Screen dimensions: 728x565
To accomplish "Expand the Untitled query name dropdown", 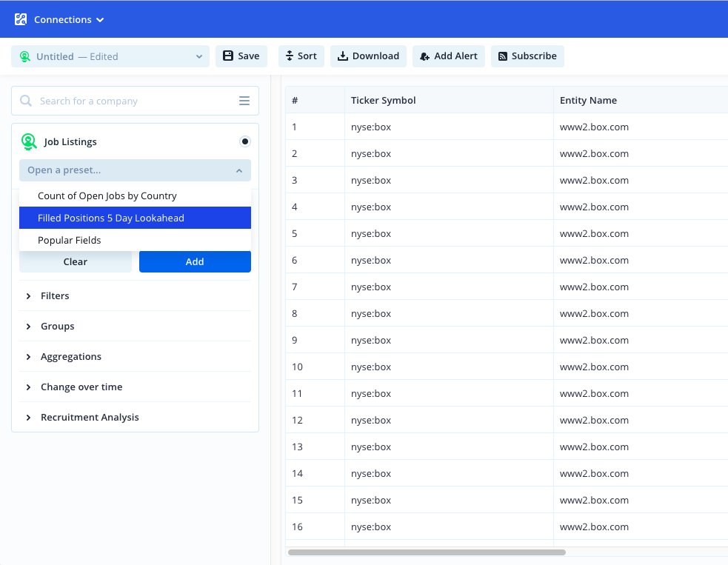I will (x=198, y=56).
